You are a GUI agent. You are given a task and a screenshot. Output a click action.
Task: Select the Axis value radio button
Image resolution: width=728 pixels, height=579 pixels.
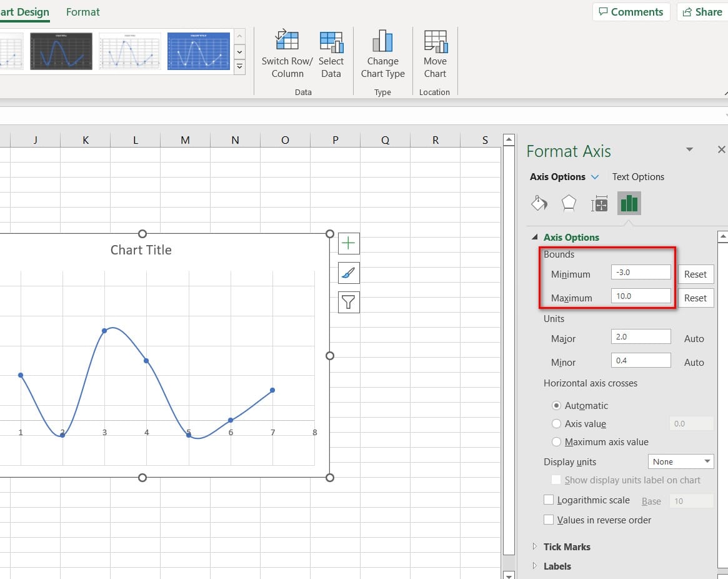(557, 424)
